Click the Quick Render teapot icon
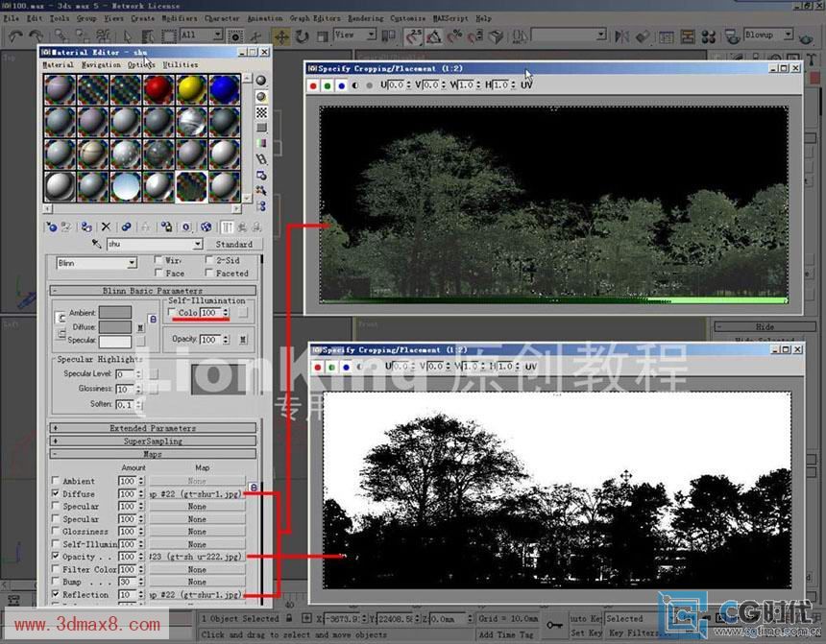The image size is (826, 644). (806, 37)
